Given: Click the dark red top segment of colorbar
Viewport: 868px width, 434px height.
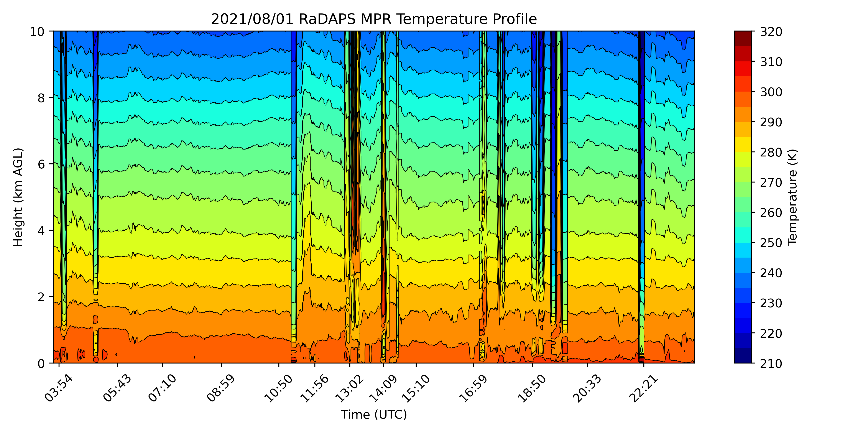Looking at the screenshot, I should pos(743,38).
